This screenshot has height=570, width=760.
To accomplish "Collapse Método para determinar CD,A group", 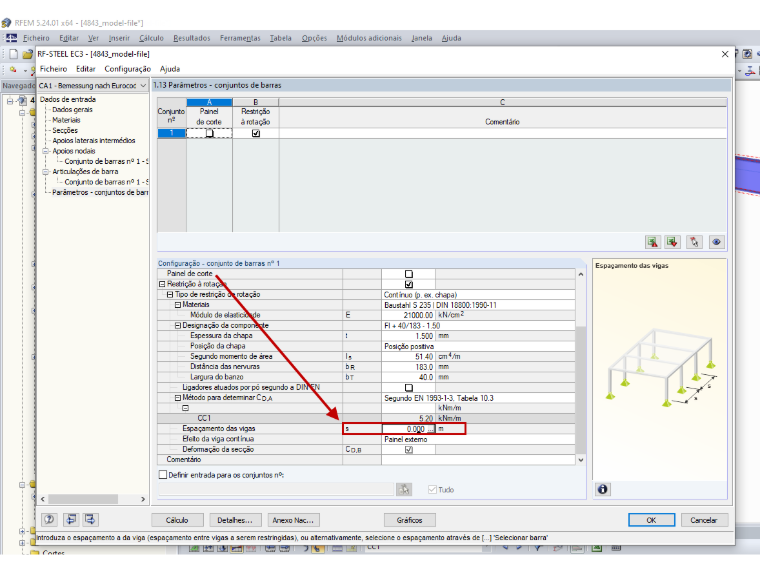I will 177,397.
